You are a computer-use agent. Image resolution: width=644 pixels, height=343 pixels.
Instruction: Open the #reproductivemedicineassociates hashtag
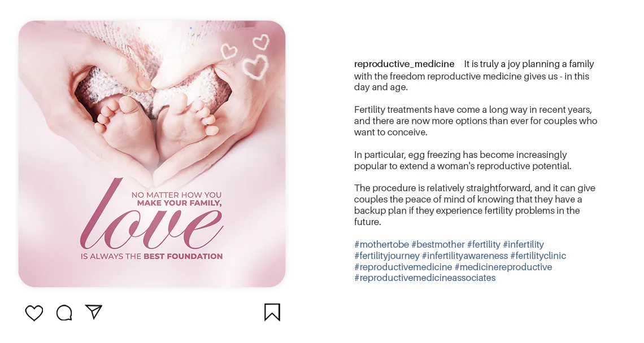[x=425, y=278]
